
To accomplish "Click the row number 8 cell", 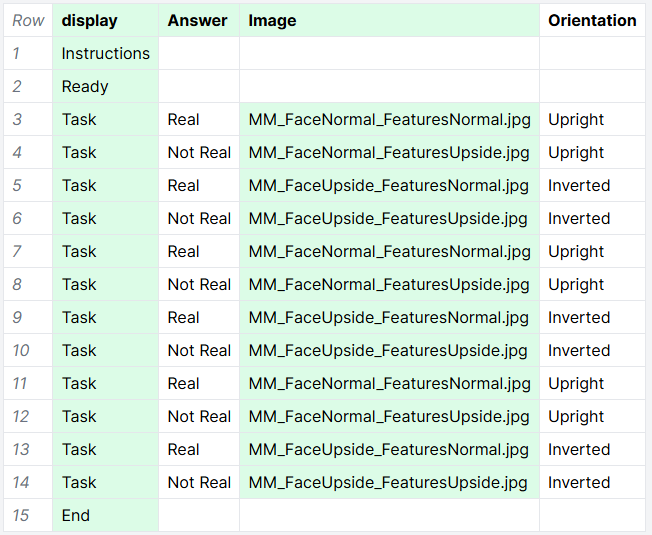I will click(28, 284).
